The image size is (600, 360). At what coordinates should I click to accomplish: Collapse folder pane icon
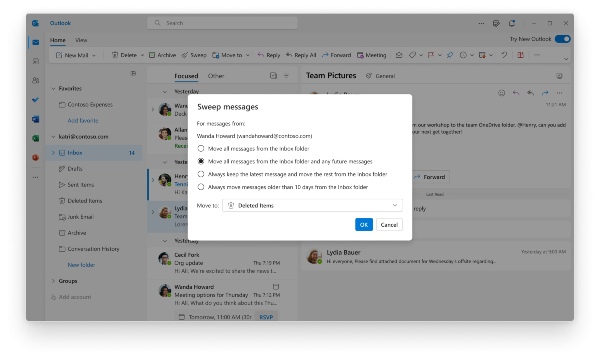tap(133, 73)
